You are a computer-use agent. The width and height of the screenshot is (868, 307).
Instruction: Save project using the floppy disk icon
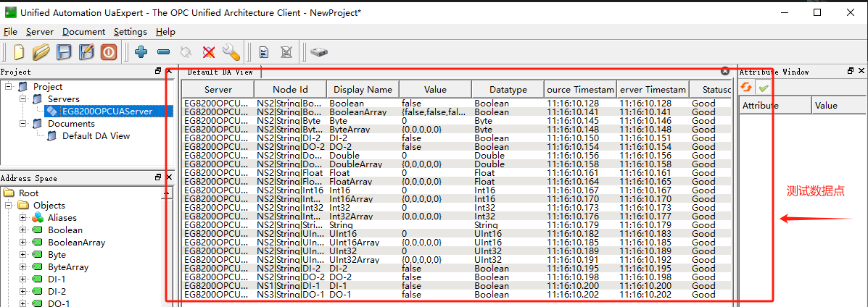pyautogui.click(x=64, y=52)
